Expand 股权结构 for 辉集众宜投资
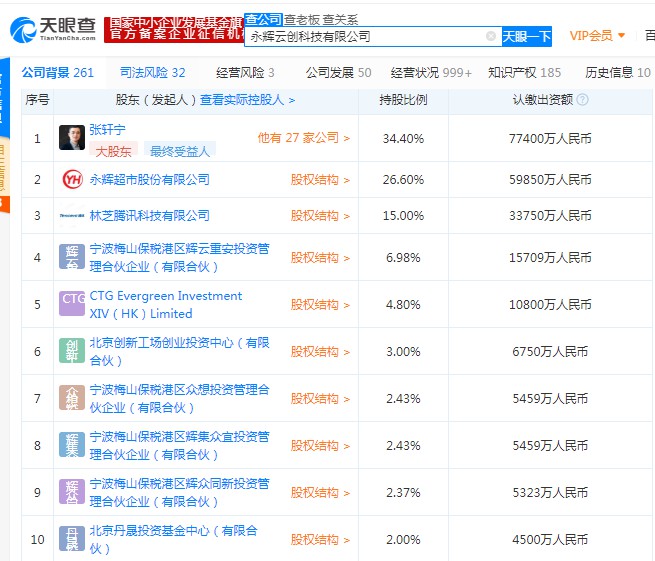This screenshot has height=561, width=655. 320,446
